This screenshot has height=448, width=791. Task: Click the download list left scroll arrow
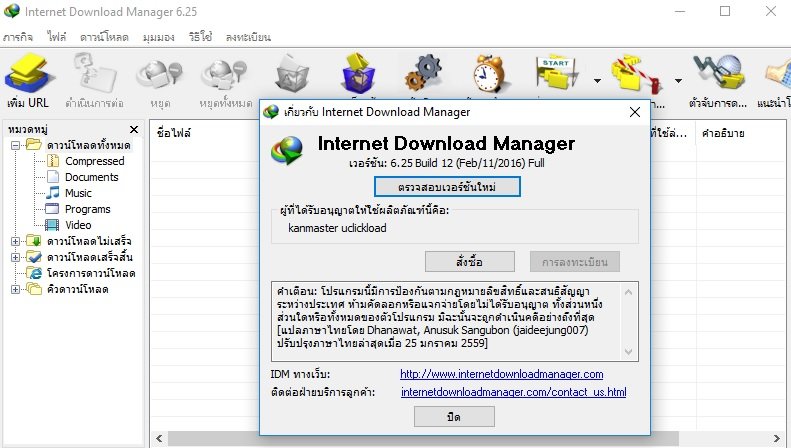(x=159, y=438)
